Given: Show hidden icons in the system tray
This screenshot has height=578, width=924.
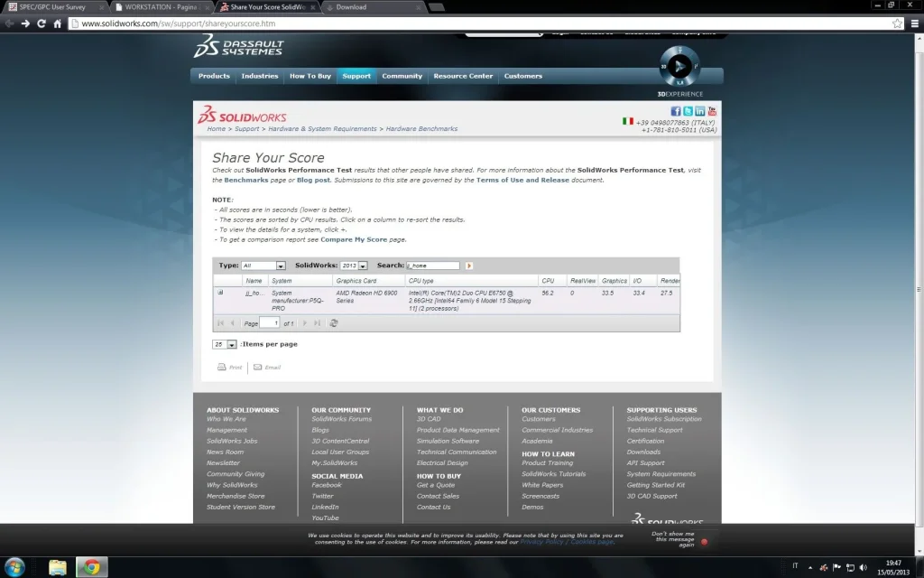Looking at the screenshot, I should [810, 567].
